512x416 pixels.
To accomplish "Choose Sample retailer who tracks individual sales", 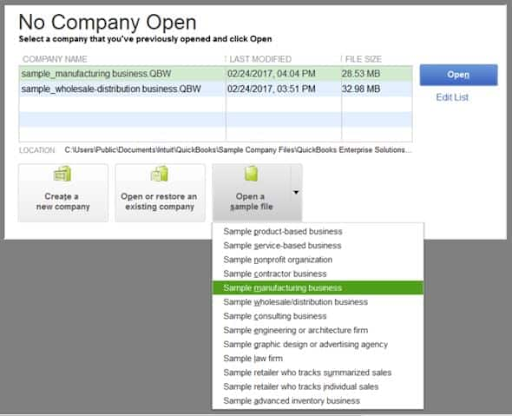I will (x=318, y=387).
